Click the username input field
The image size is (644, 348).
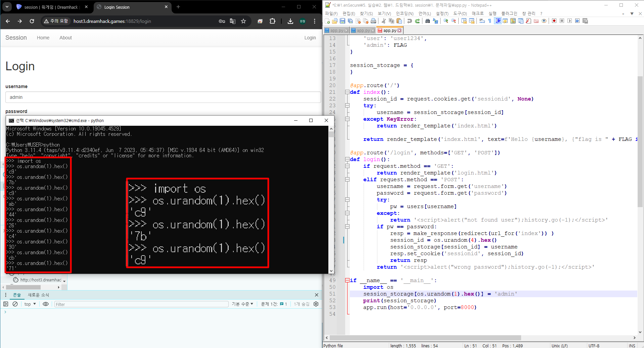[163, 97]
